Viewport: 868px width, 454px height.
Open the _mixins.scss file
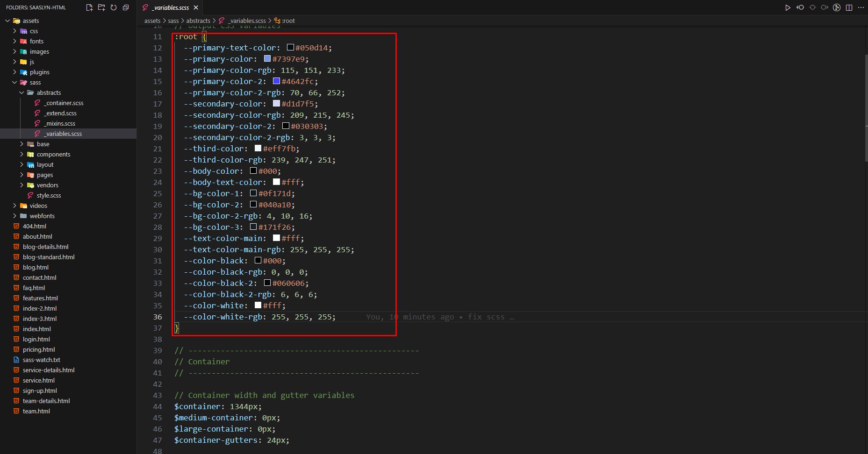click(x=60, y=124)
